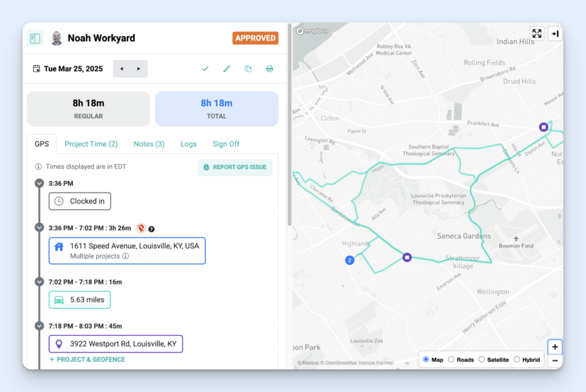Click the APPROVED status badge
The image size is (586, 392).
click(x=255, y=38)
